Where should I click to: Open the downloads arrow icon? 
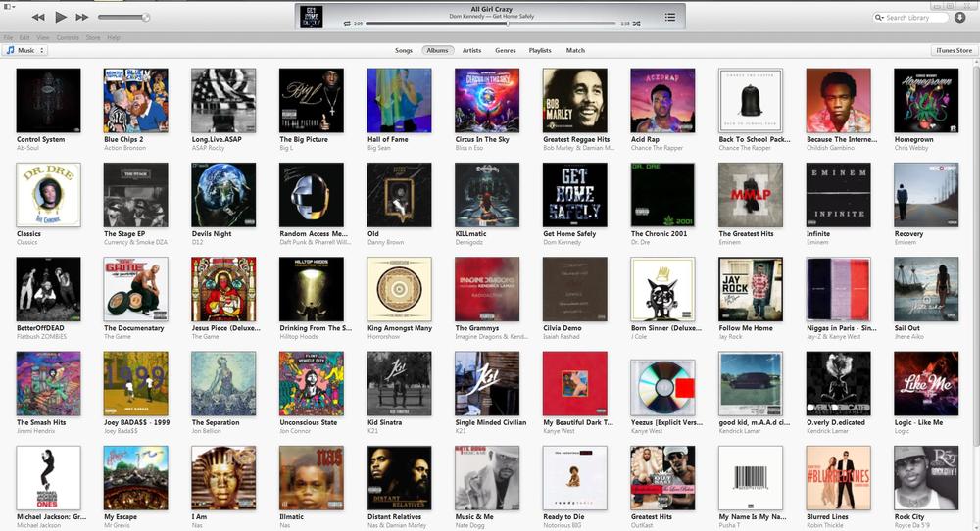960,18
